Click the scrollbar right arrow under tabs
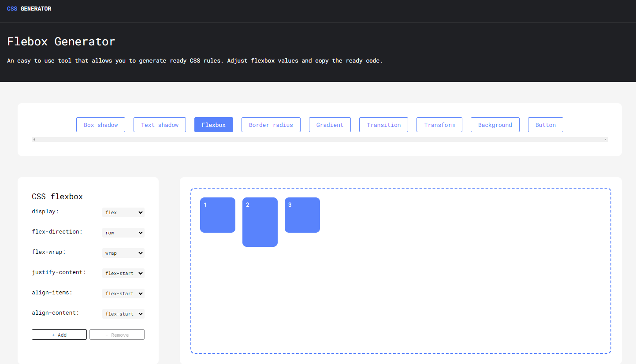636x364 pixels. tap(605, 140)
